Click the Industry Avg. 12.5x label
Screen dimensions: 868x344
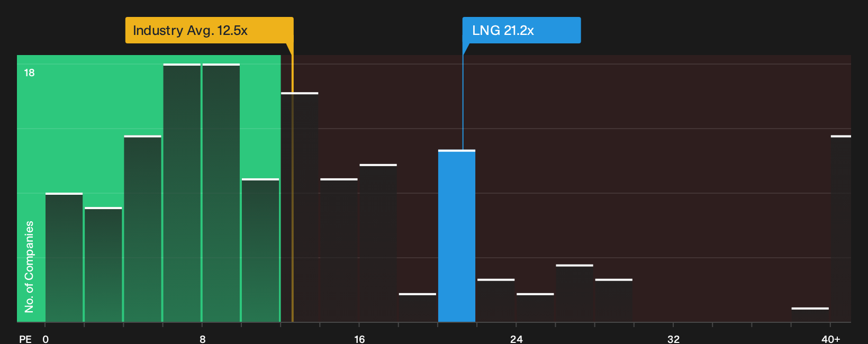(209, 30)
